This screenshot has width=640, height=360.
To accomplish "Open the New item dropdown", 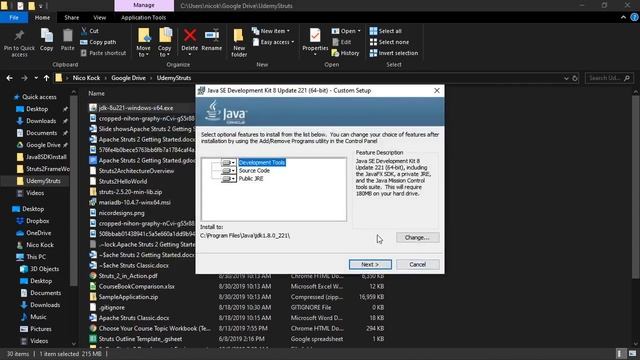I will pyautogui.click(x=271, y=31).
